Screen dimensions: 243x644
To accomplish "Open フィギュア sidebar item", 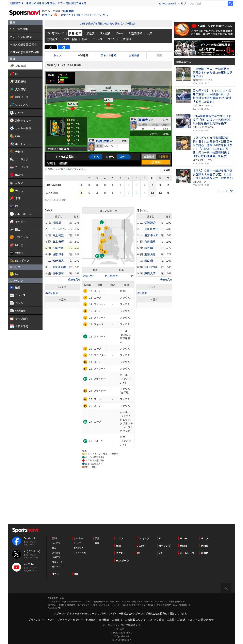I will (25, 159).
